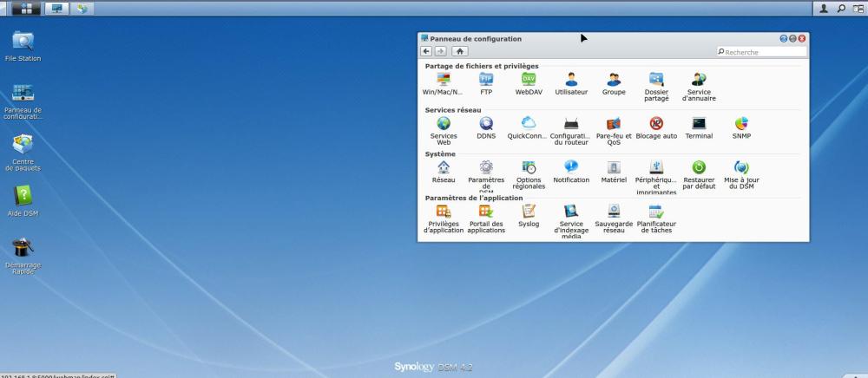The image size is (868, 378).
Task: Open Centre de paquets on desktop
Action: [x=23, y=153]
